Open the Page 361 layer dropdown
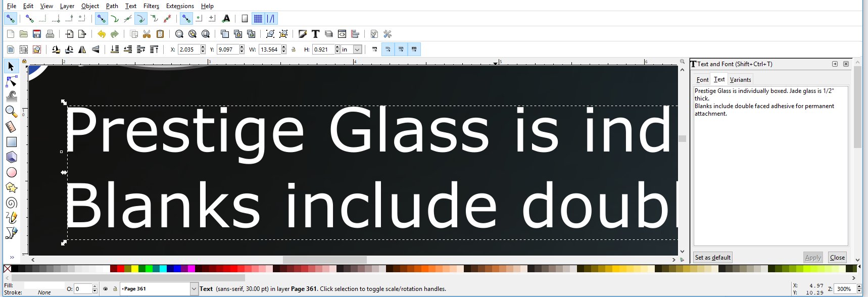Viewport: 868px width, 297px height. (159, 289)
